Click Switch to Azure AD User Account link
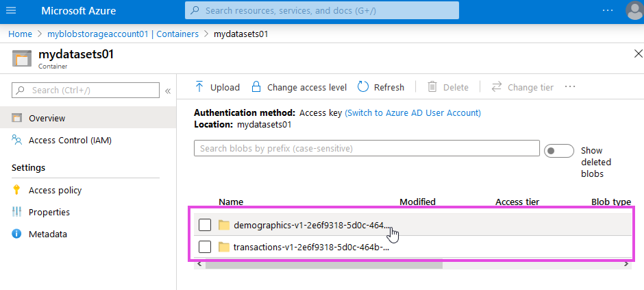644x290 pixels. tap(412, 112)
